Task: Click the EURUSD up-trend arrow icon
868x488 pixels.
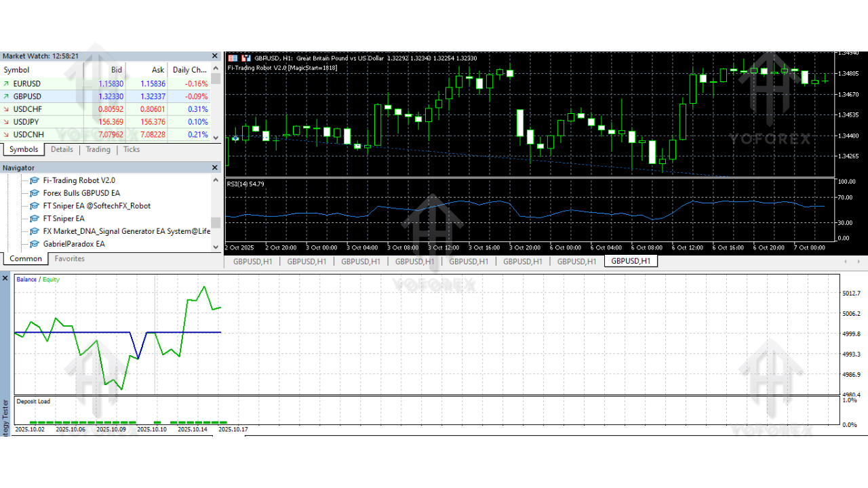Action: point(7,83)
